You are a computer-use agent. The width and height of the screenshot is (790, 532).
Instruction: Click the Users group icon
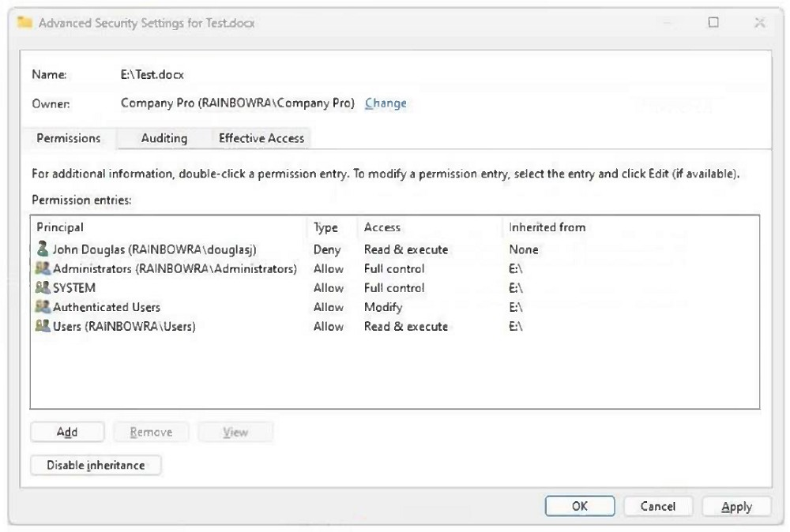43,327
